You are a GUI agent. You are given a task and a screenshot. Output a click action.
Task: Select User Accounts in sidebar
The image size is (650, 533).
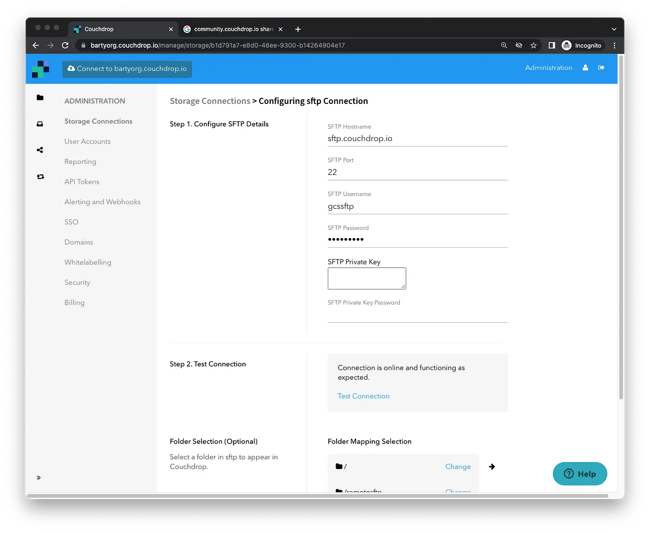(87, 141)
